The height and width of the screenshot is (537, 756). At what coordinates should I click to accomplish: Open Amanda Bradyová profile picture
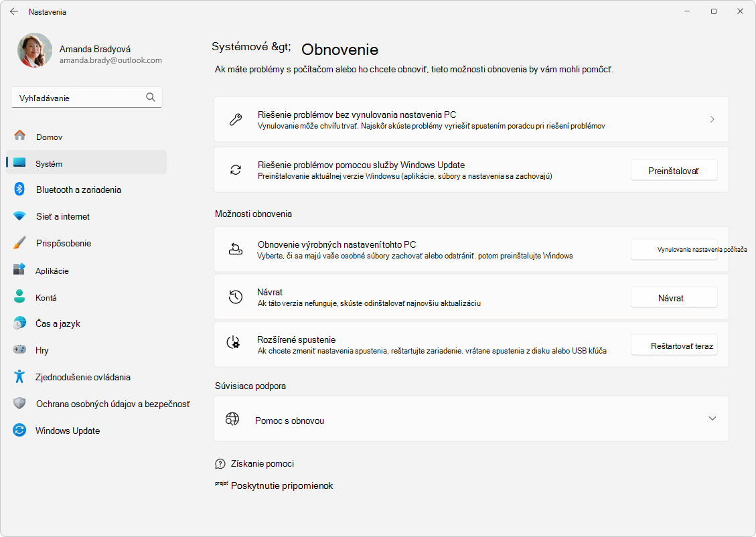35,50
